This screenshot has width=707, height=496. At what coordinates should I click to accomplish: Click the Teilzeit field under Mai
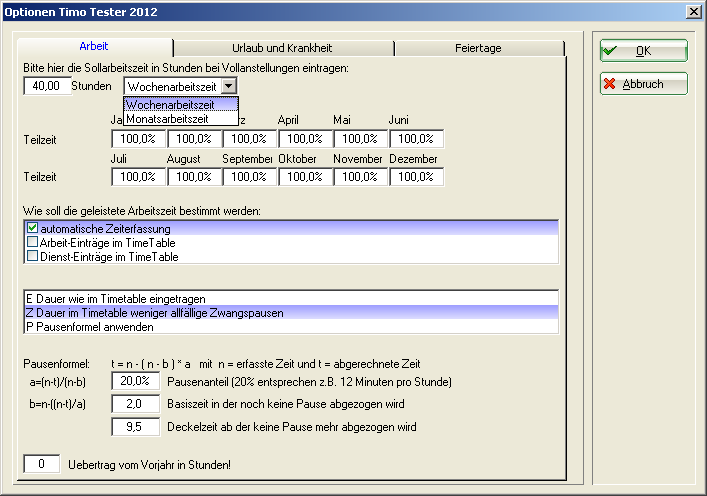click(x=360, y=139)
